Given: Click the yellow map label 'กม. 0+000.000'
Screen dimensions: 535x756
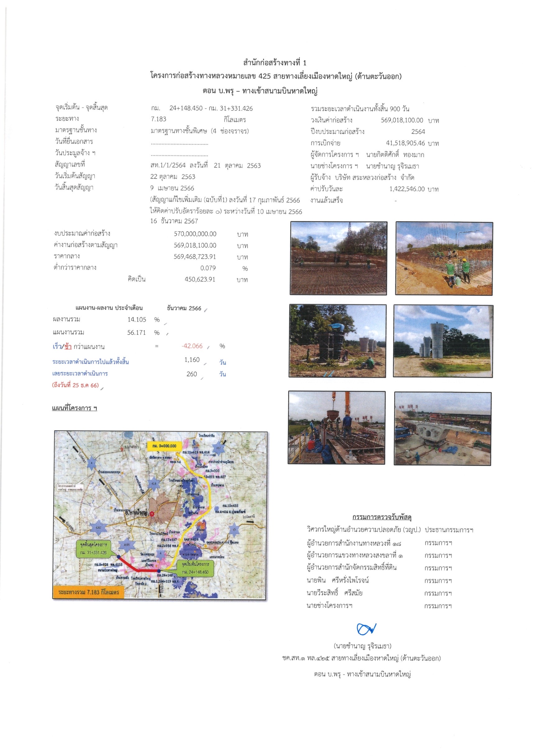Looking at the screenshot, I should pyautogui.click(x=164, y=446).
